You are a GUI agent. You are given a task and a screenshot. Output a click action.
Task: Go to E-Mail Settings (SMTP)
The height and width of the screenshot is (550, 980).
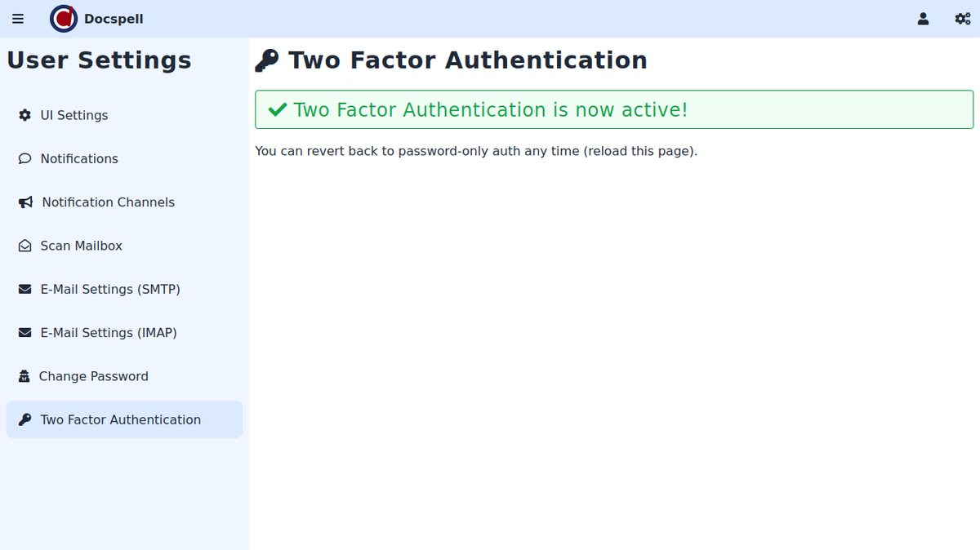(110, 289)
